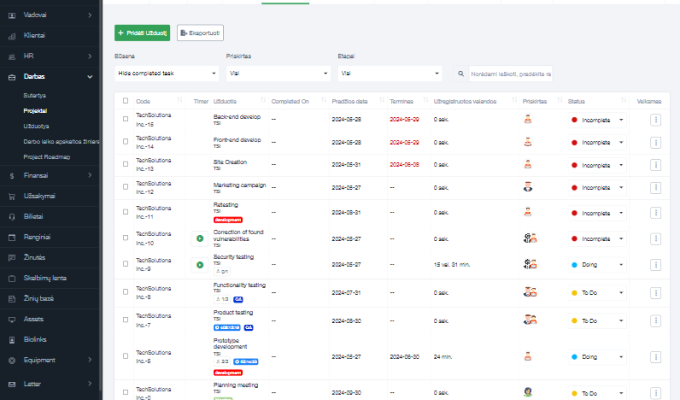Start timer for Security testing task
The width and height of the screenshot is (680, 400).
(x=199, y=264)
